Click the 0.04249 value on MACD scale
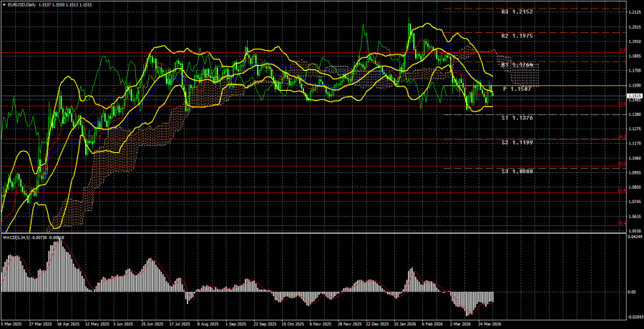The height and width of the screenshot is (329, 644). click(633, 238)
